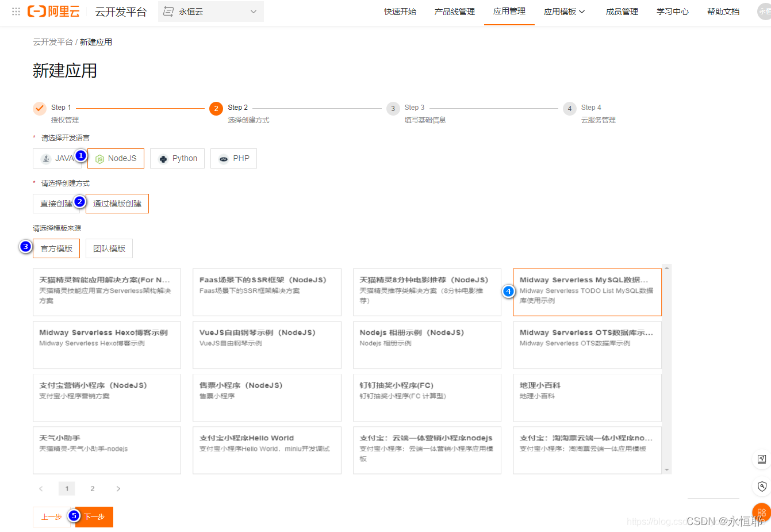Screen dimensions: 771x532
Task: Select 钉钉抽奖小程序(FC) template card
Action: pos(427,397)
